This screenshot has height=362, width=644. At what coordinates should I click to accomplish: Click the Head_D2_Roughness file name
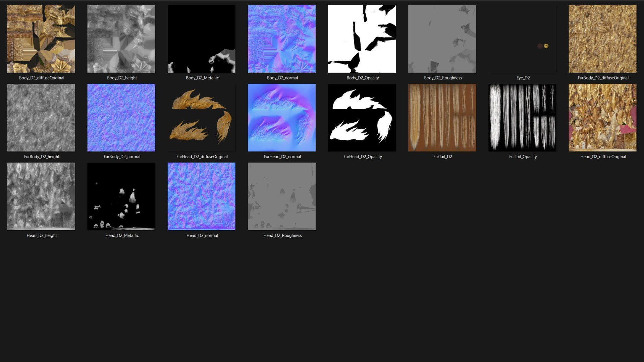tap(282, 235)
